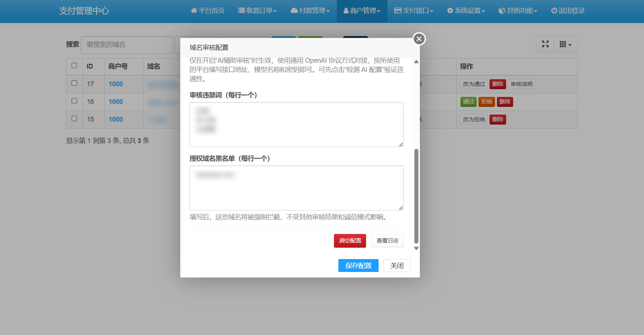Click the 查看日志 button

tap(387, 241)
